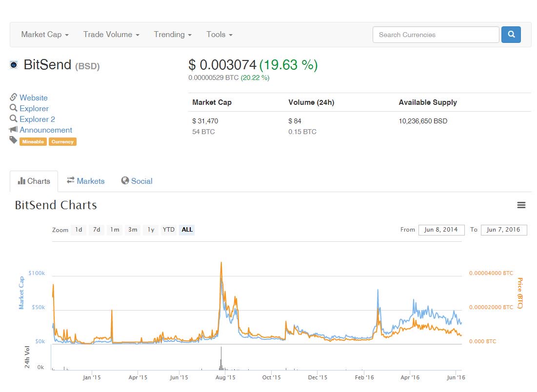This screenshot has width=537, height=392.
Task: Click the blue search magnifier button
Action: [x=511, y=35]
